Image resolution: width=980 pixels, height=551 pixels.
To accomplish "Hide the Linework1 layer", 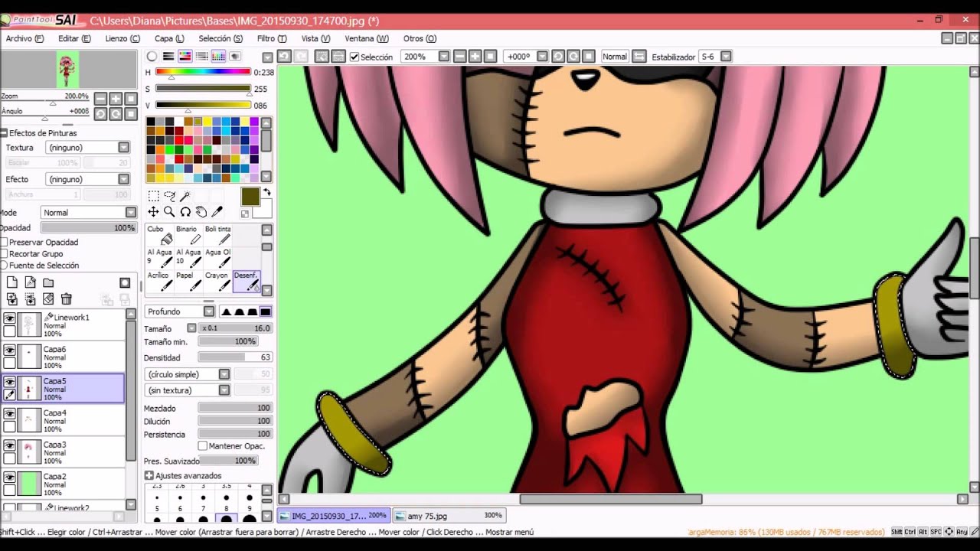I will click(9, 318).
